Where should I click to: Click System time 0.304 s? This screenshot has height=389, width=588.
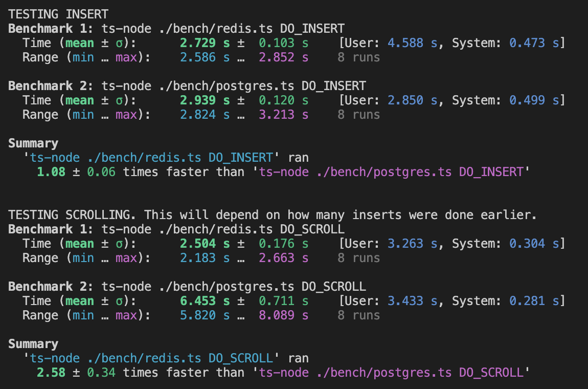(534, 244)
